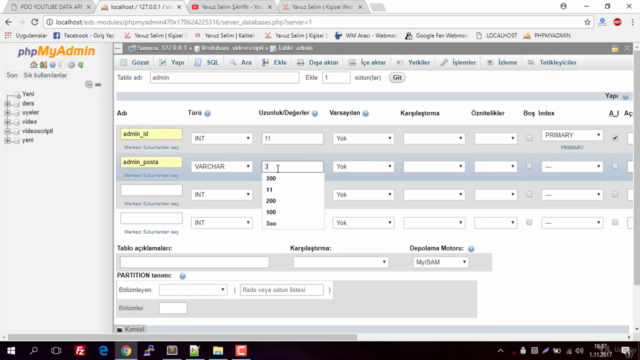Reload navigation panel green icon
This screenshot has width=640, height=360.
pos(81,65)
